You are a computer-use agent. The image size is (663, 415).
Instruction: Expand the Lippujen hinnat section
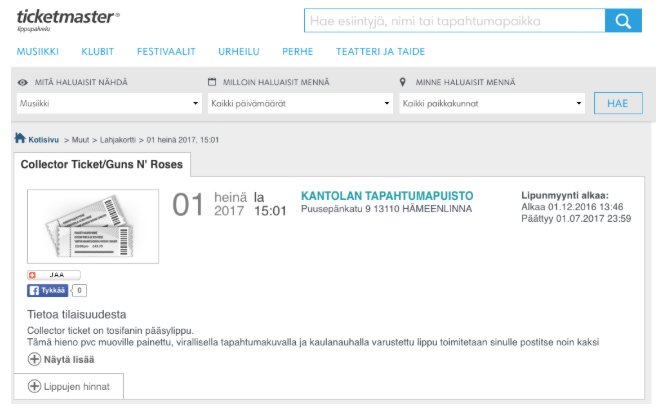(69, 386)
